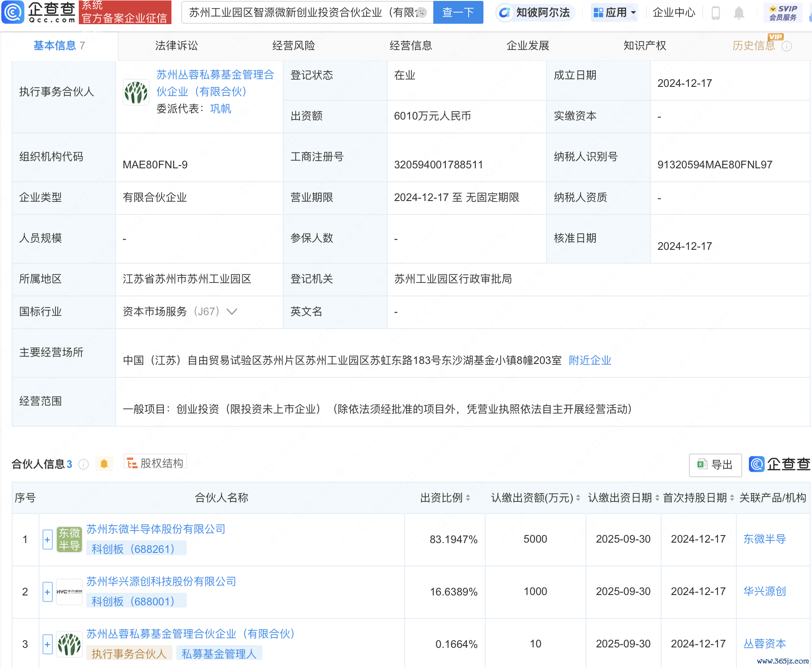Open 企业中心 link
Image resolution: width=812 pixels, height=668 pixels.
(x=674, y=13)
